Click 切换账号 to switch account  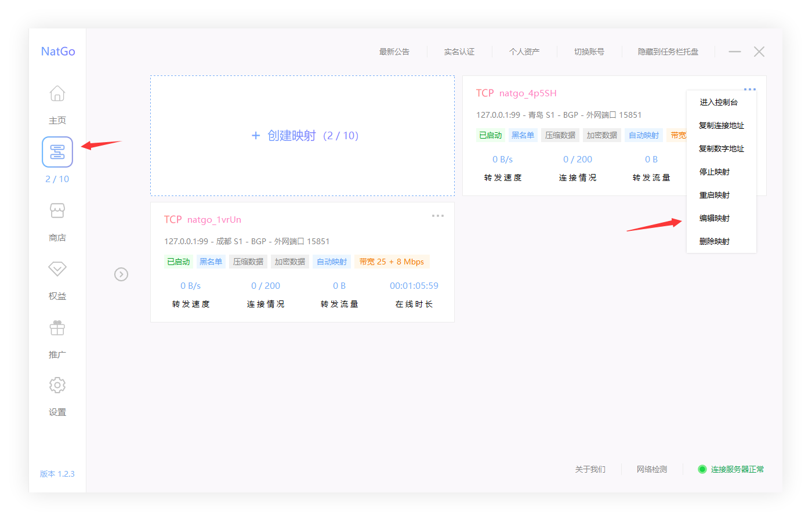pyautogui.click(x=589, y=52)
